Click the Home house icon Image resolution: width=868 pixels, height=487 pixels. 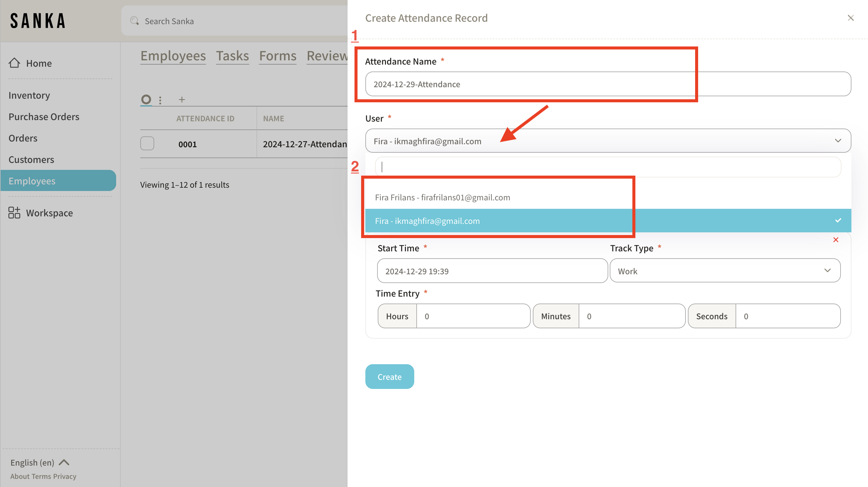pos(14,63)
